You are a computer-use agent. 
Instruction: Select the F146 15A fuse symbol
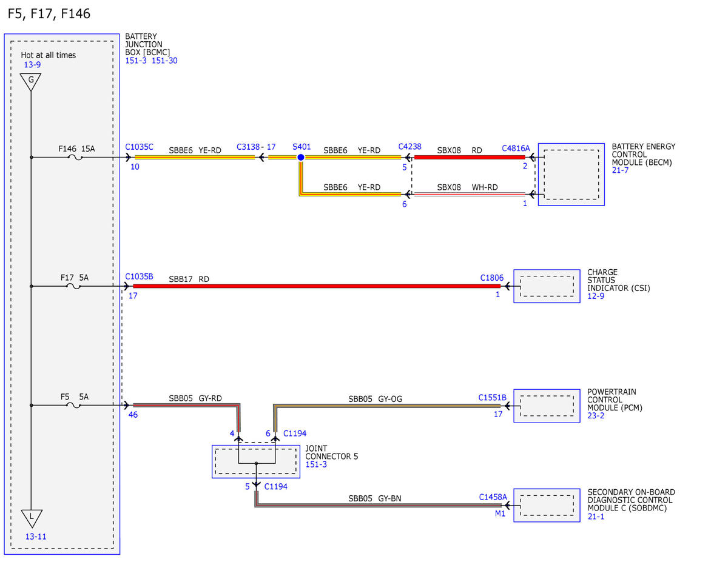click(x=76, y=158)
